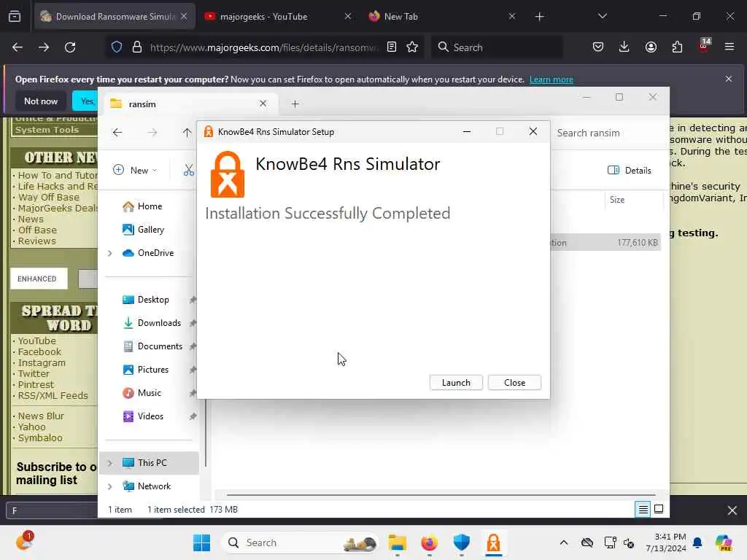This screenshot has width=747, height=560.
Task: Open Downloads in Explorer sidebar
Action: (x=152, y=323)
